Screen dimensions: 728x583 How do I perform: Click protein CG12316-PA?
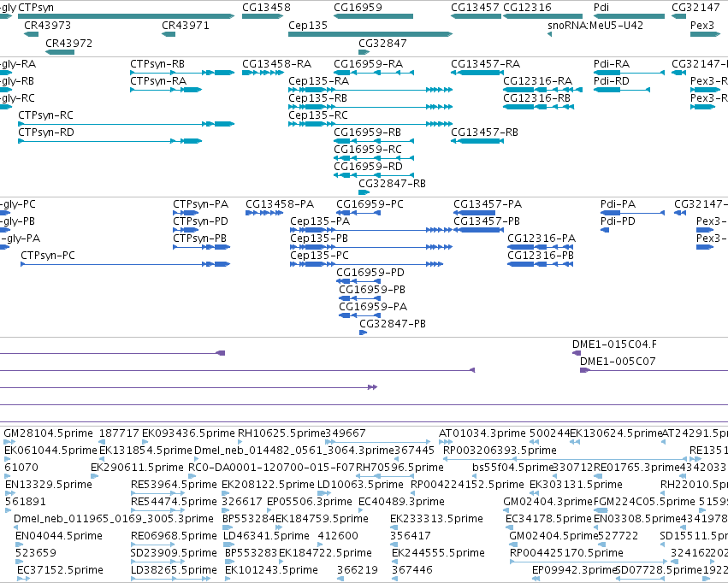(x=542, y=238)
